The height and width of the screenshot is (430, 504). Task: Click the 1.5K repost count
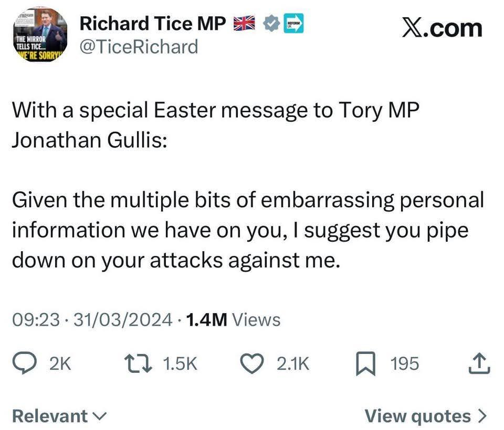(x=180, y=364)
